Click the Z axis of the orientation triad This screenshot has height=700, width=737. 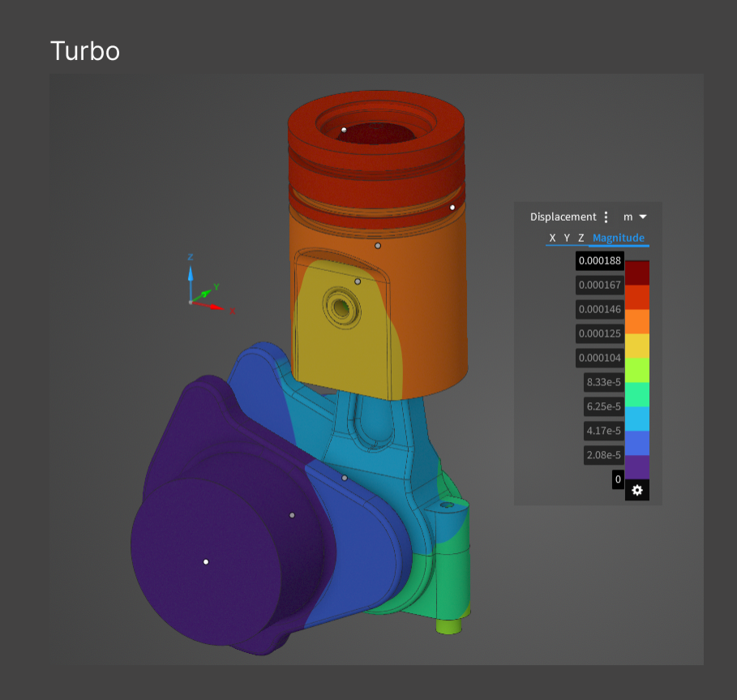191,277
